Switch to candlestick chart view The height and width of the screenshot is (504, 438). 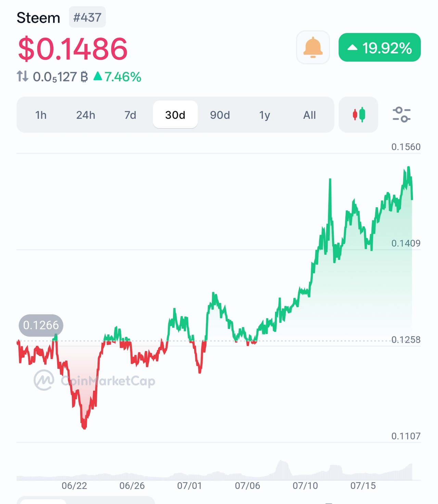click(x=358, y=115)
